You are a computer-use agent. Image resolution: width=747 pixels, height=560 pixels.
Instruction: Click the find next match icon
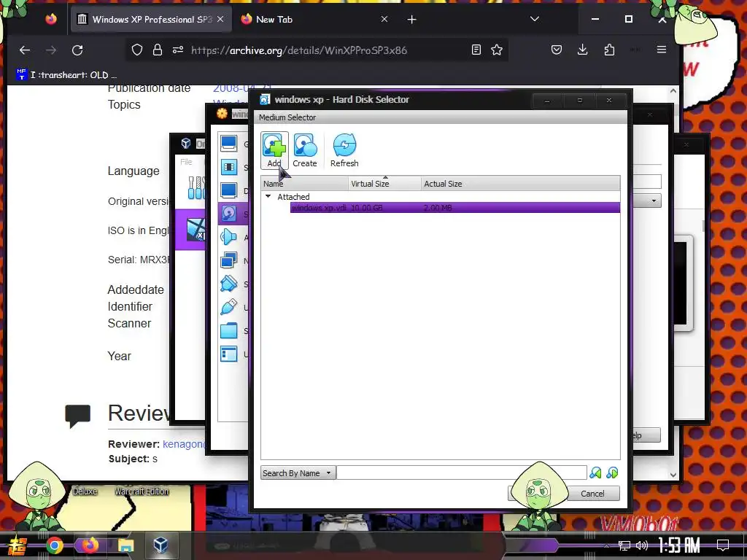tap(612, 472)
